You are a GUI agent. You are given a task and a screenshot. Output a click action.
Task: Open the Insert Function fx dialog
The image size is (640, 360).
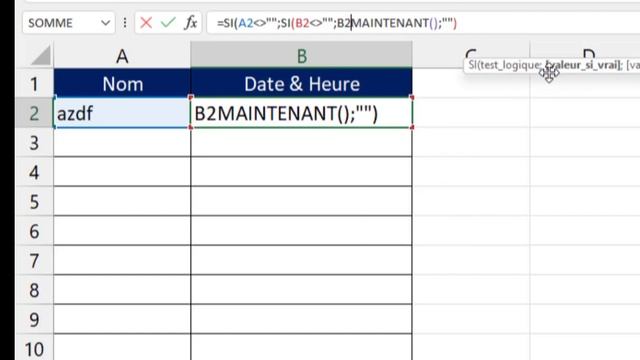[191, 23]
